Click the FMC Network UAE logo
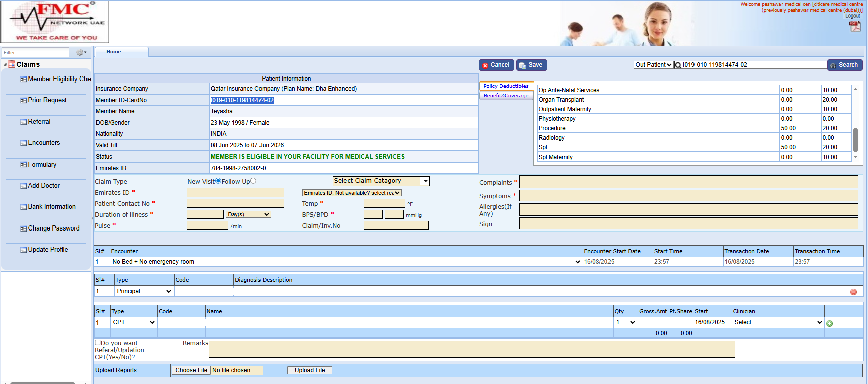 click(x=55, y=22)
